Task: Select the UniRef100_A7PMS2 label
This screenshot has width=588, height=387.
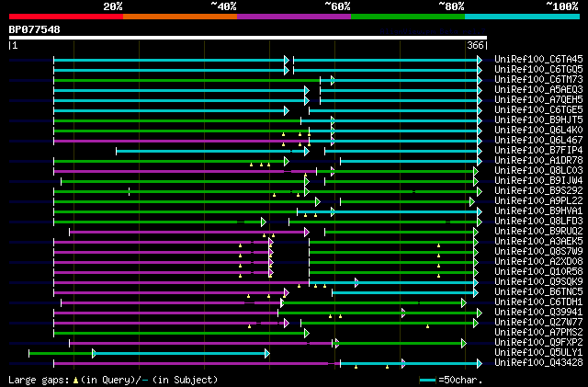Action: (x=538, y=333)
